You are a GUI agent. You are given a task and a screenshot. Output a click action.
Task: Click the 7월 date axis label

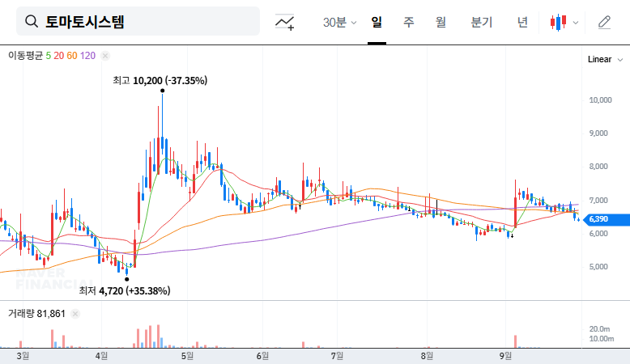point(337,356)
